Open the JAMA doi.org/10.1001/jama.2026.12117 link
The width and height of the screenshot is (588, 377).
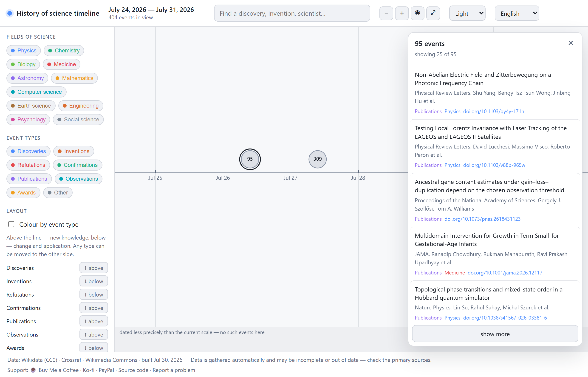(x=505, y=273)
